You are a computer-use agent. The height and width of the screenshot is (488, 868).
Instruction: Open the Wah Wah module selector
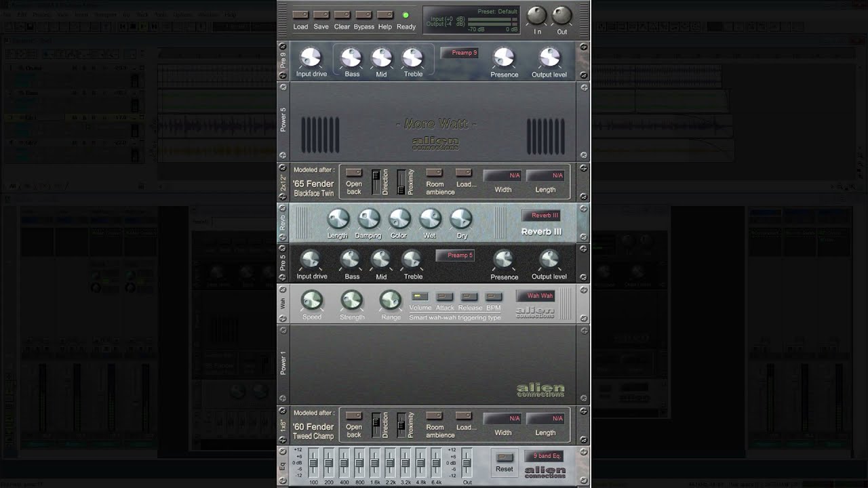(535, 296)
